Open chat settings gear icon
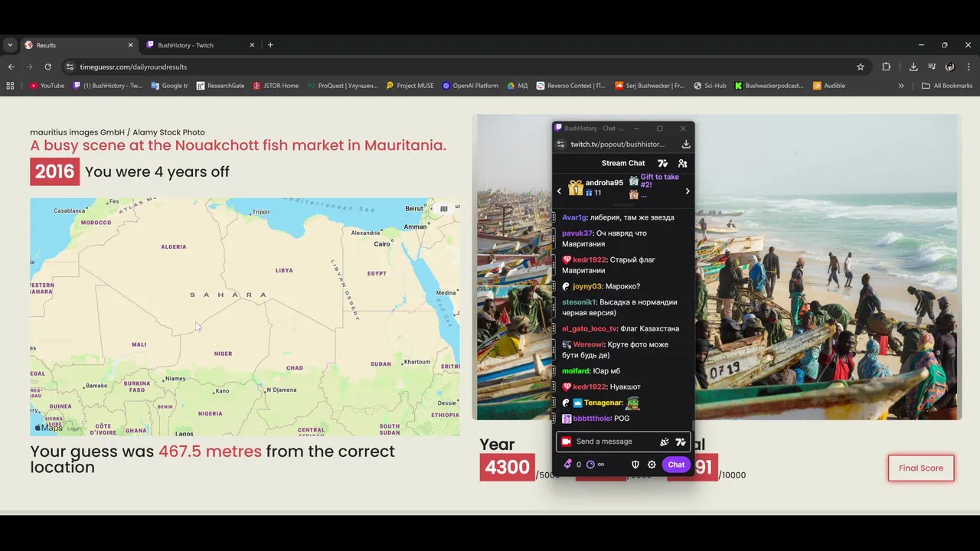Screen dimensions: 980x551 point(652,465)
